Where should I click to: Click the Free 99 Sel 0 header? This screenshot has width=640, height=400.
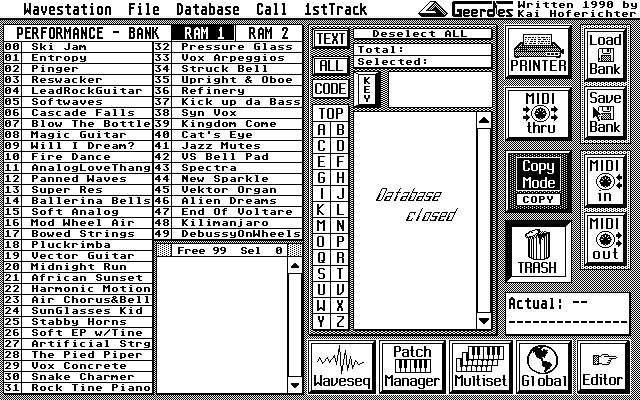coord(229,251)
